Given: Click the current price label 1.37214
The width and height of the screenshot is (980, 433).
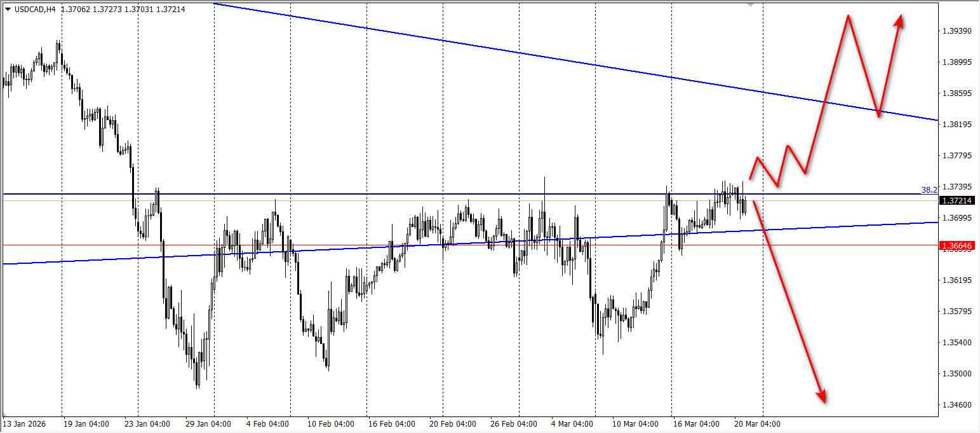Looking at the screenshot, I should [x=958, y=200].
